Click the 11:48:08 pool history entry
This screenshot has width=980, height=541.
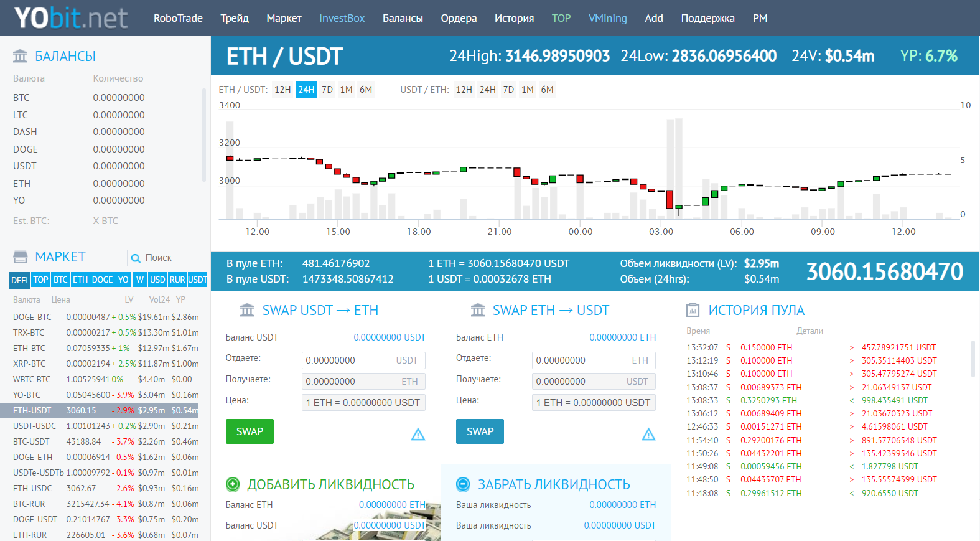coord(826,493)
